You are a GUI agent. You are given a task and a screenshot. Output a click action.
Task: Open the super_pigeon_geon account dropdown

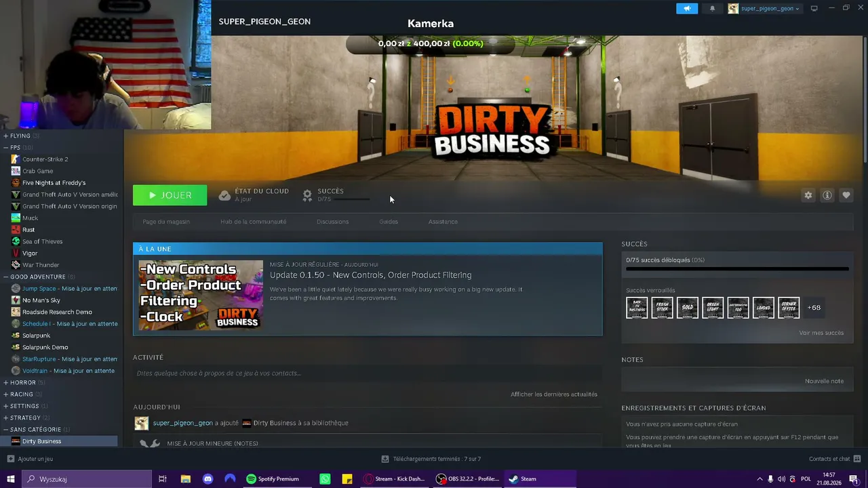(x=764, y=9)
